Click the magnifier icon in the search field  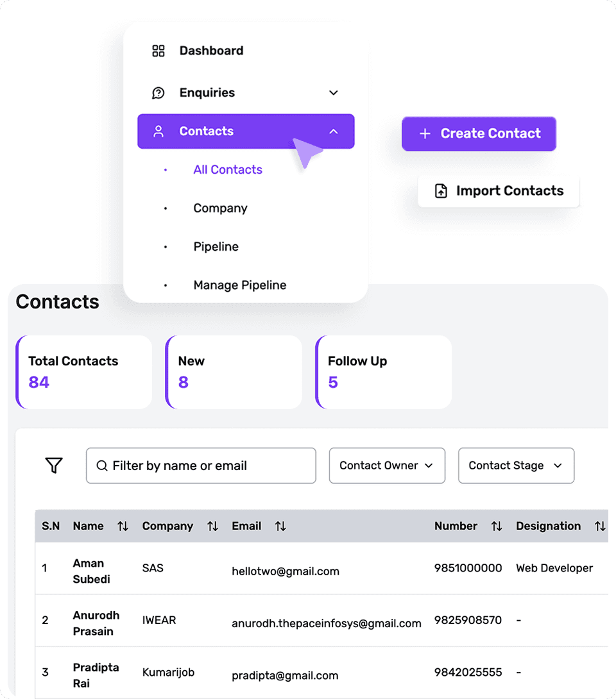[102, 466]
